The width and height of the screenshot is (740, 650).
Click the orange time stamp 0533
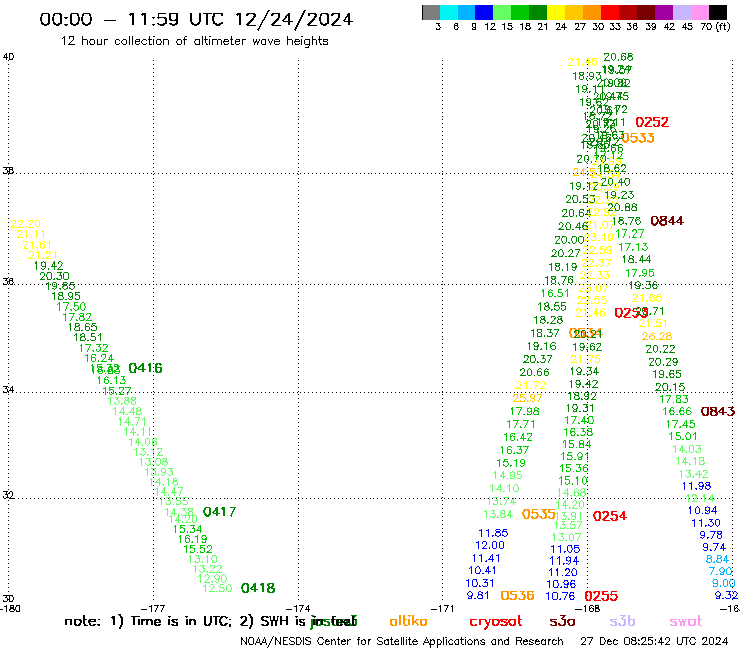click(x=638, y=138)
